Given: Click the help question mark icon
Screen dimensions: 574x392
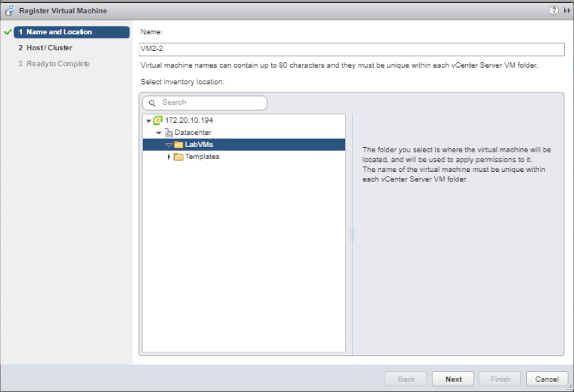Looking at the screenshot, I should [554, 11].
